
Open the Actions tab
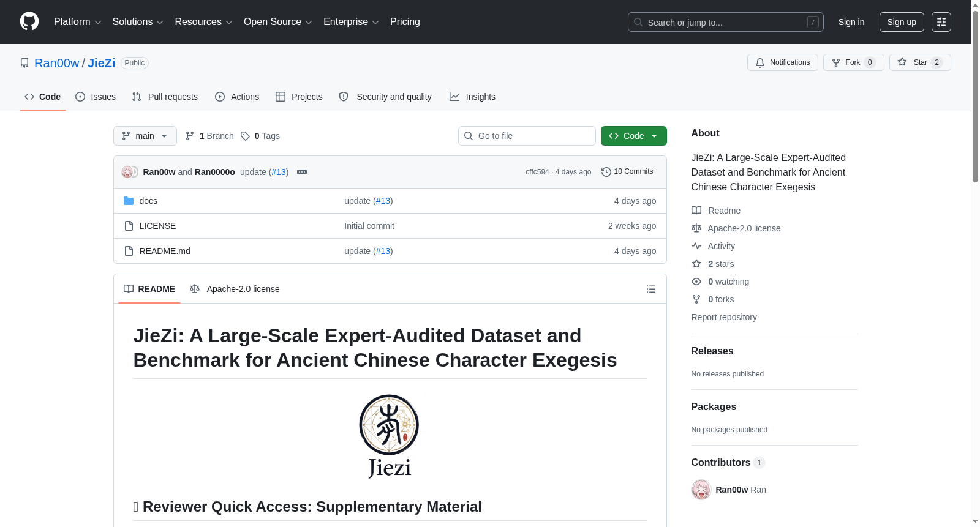237,97
